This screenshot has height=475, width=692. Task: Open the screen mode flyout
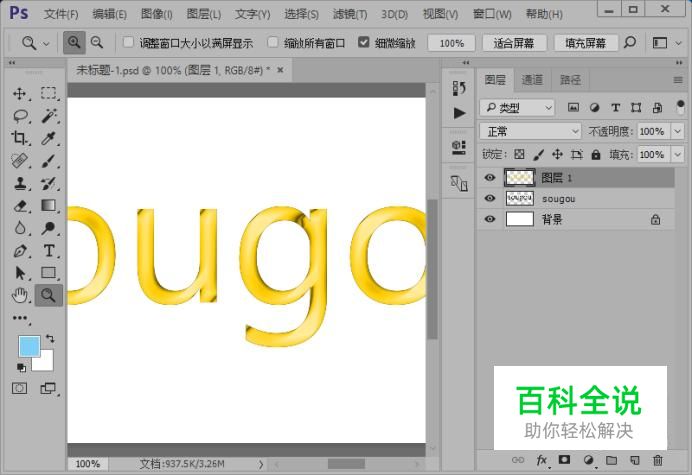[x=48, y=388]
